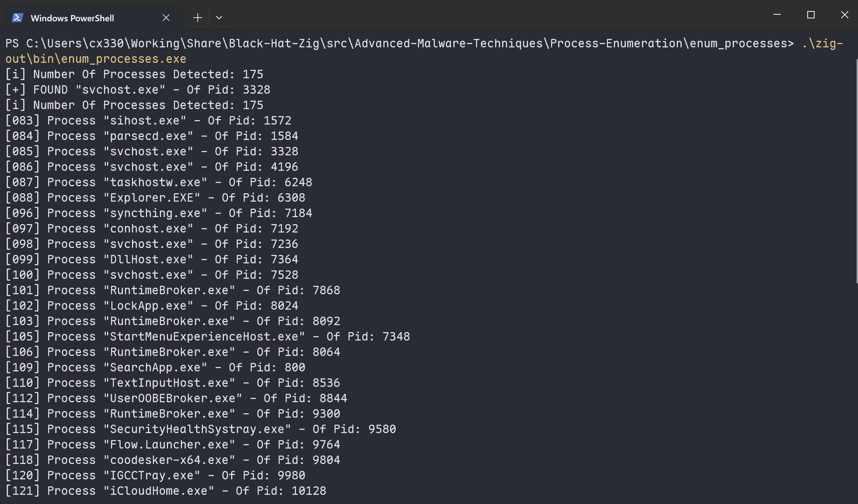Close the terminal window
The width and height of the screenshot is (858, 504).
845,15
